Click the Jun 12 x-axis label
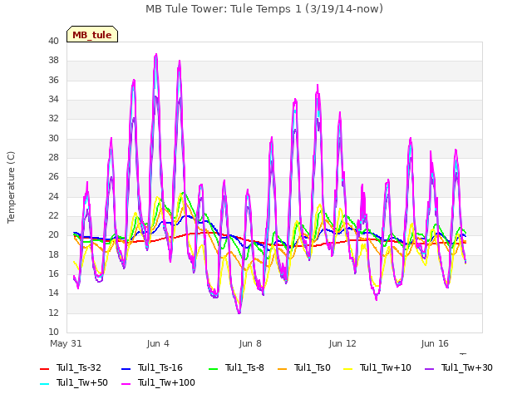Viewport: 532px width, 399px height. point(342,343)
